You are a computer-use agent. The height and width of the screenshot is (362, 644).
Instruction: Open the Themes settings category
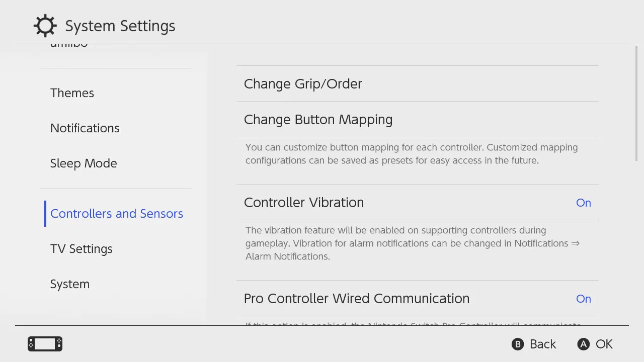[x=72, y=93]
